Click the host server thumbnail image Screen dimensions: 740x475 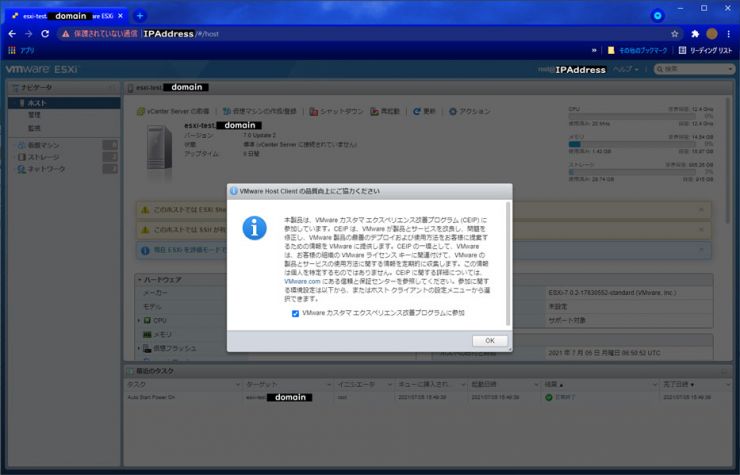click(159, 148)
